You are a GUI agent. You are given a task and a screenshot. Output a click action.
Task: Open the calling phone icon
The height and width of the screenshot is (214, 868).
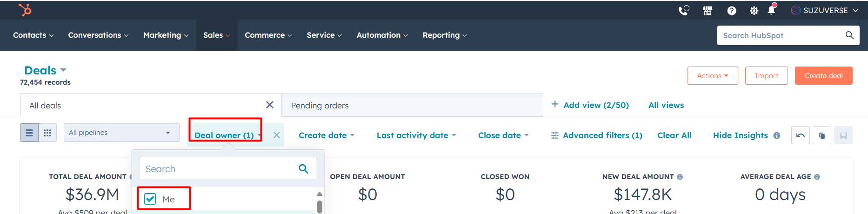(x=683, y=10)
